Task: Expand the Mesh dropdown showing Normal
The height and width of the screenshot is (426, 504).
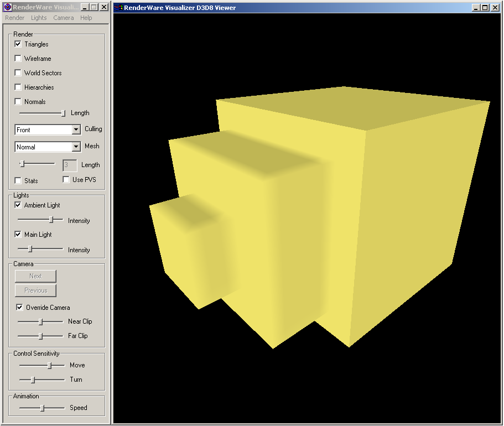Action: tap(76, 147)
